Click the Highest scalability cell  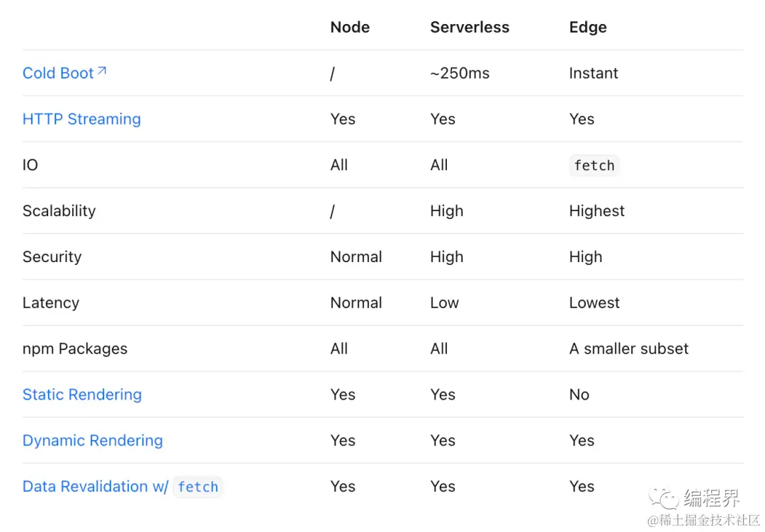pos(596,211)
